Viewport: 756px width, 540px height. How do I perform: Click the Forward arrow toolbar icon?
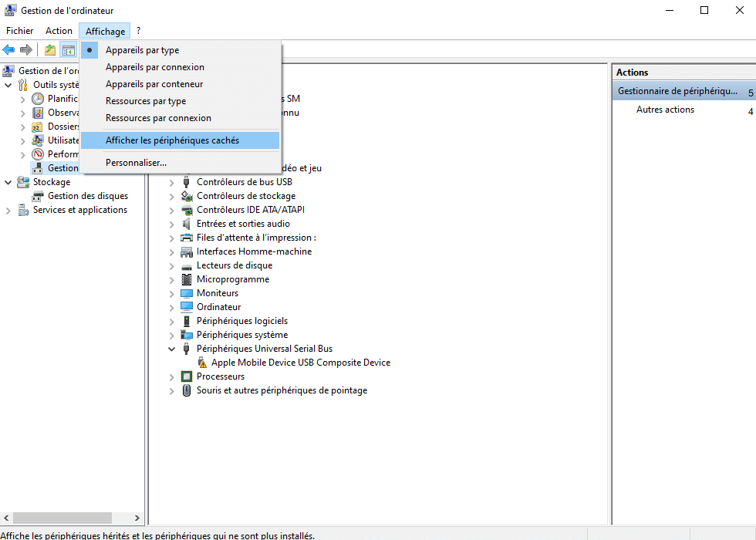26,50
